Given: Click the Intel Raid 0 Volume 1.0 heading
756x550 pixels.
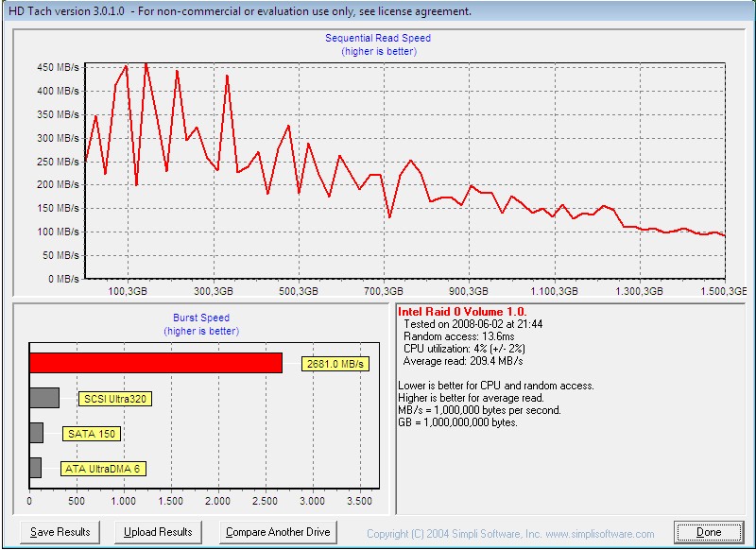Looking at the screenshot, I should 462,312.
